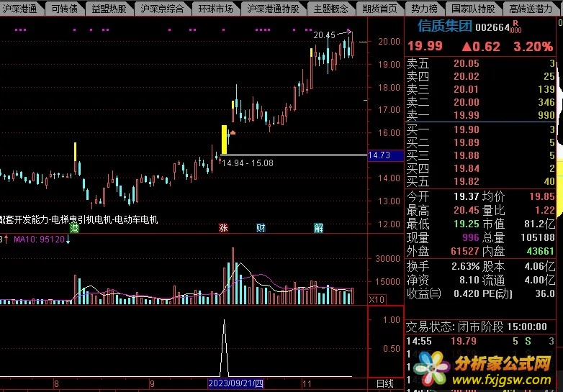563x392 pixels.
Task: Click the 日线 period selector
Action: [x=385, y=384]
